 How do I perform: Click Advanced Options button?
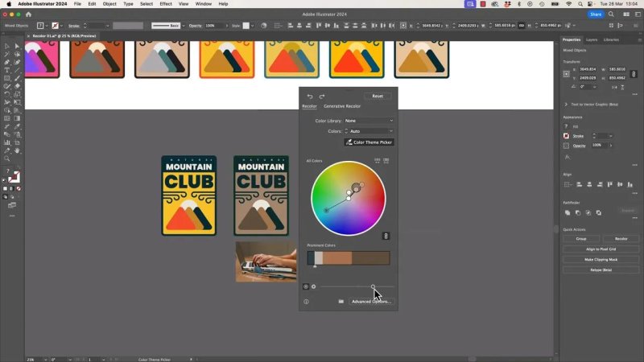(371, 302)
